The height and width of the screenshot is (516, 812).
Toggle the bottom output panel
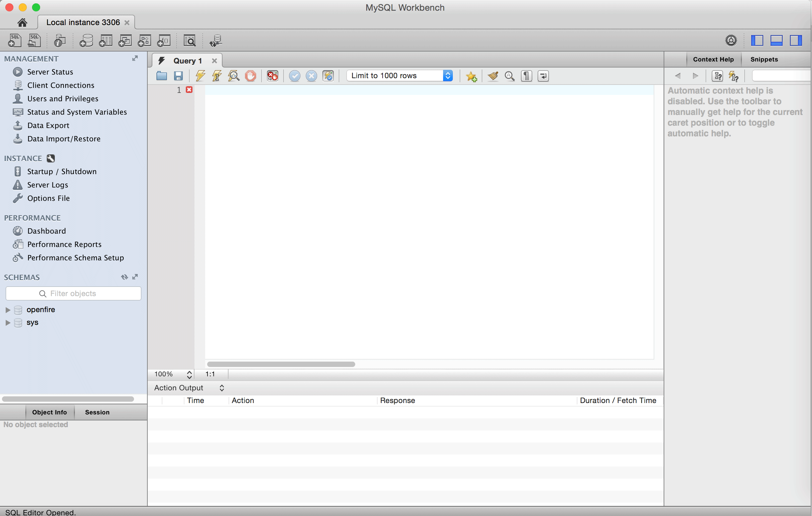tap(776, 40)
